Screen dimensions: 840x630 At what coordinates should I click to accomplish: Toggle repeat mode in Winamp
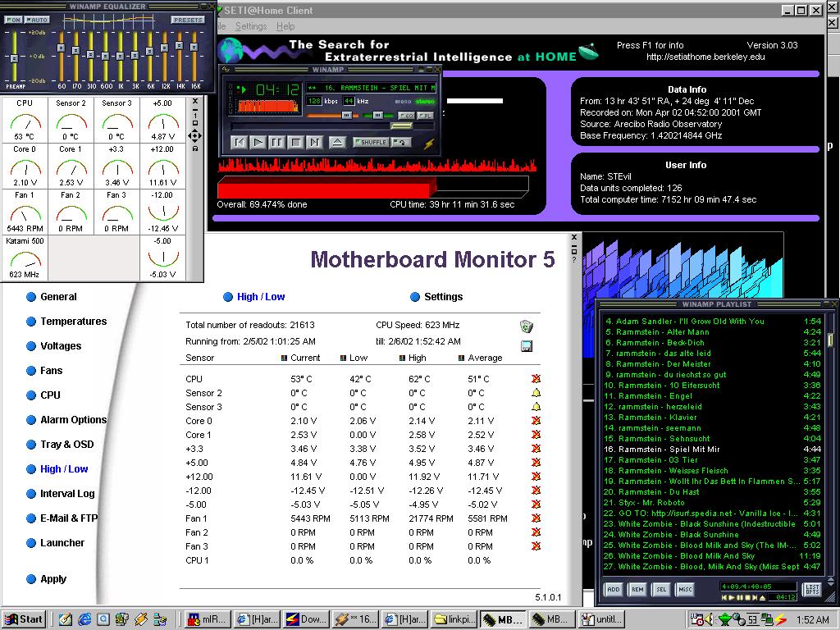click(x=401, y=142)
